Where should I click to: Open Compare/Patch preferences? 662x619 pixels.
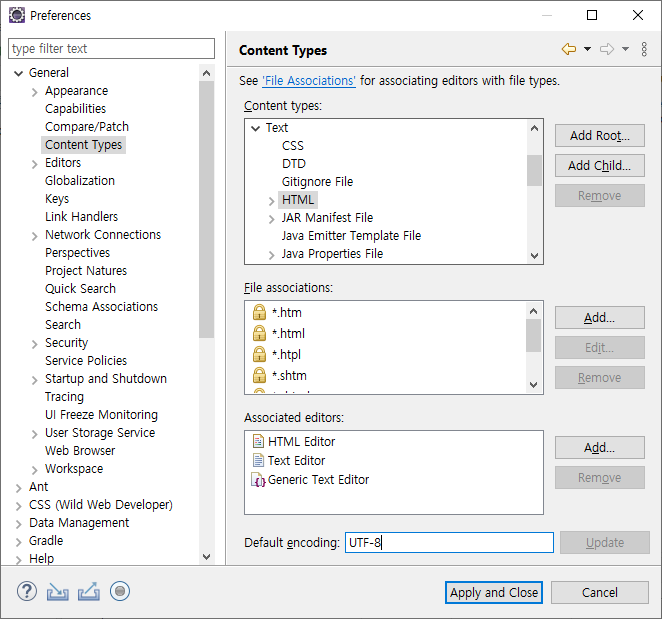pyautogui.click(x=87, y=127)
